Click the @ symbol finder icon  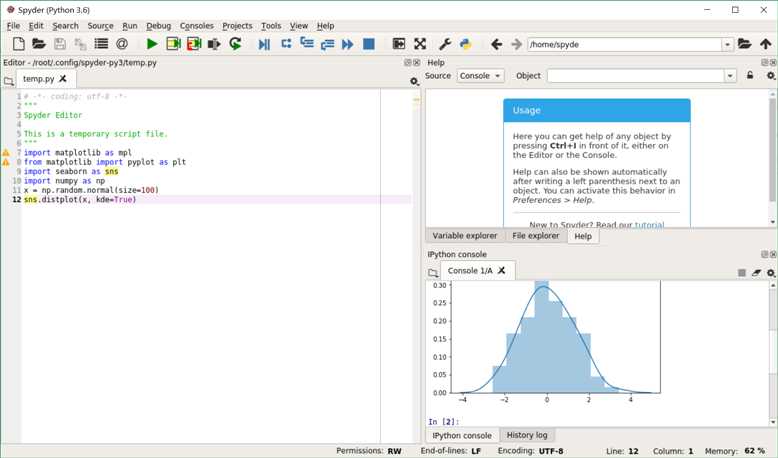coord(122,44)
